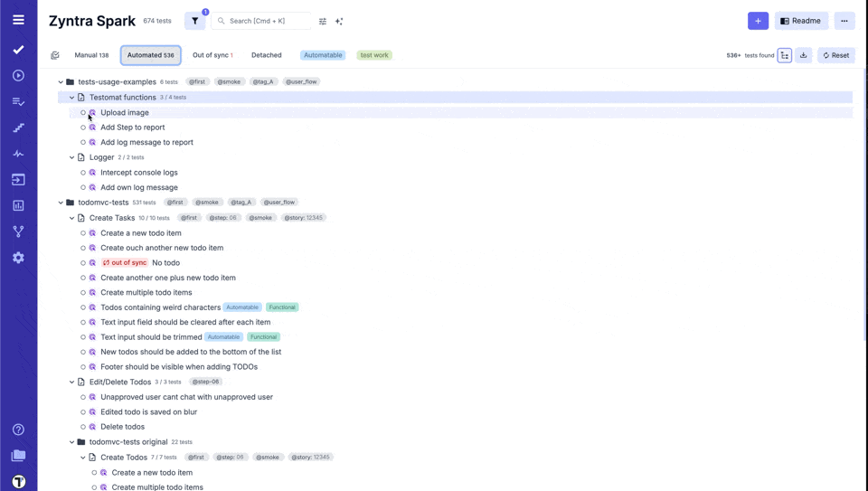Collapse the Logger suite
The image size is (868, 491).
72,157
